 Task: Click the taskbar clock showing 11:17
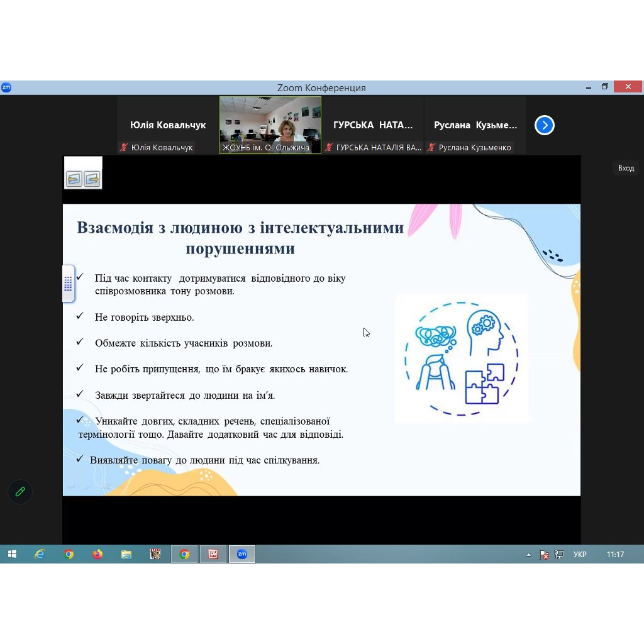(x=615, y=555)
